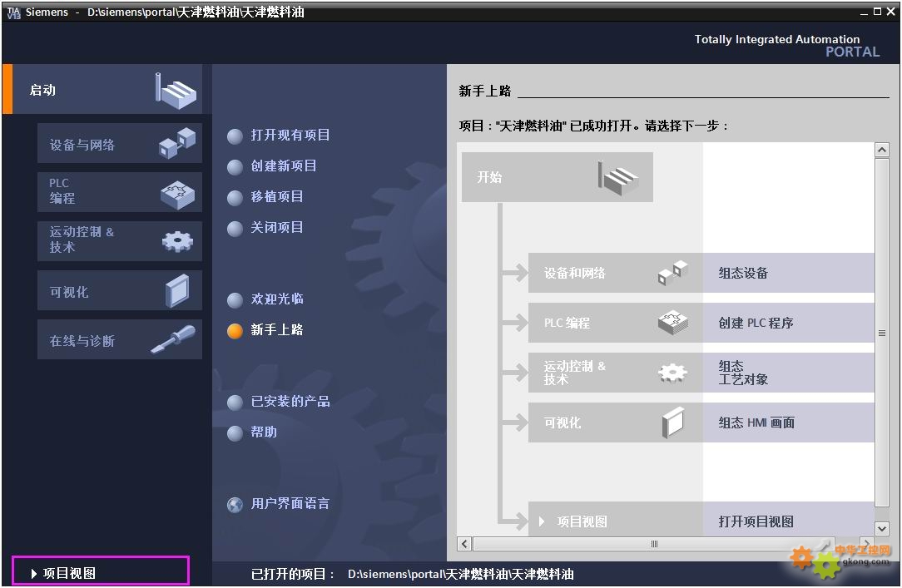Select the 移植项目 option bullet

[235, 198]
